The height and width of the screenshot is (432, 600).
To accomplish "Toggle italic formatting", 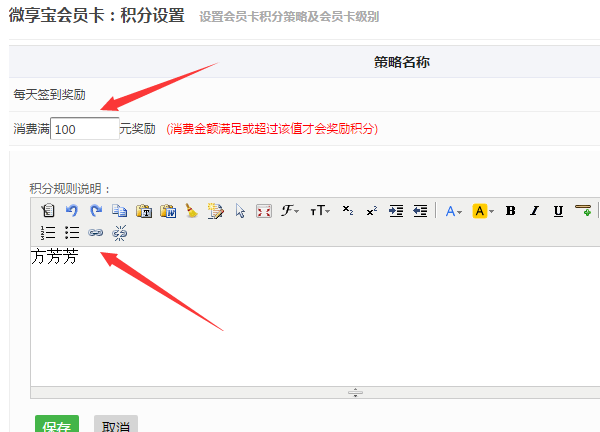I will [535, 211].
